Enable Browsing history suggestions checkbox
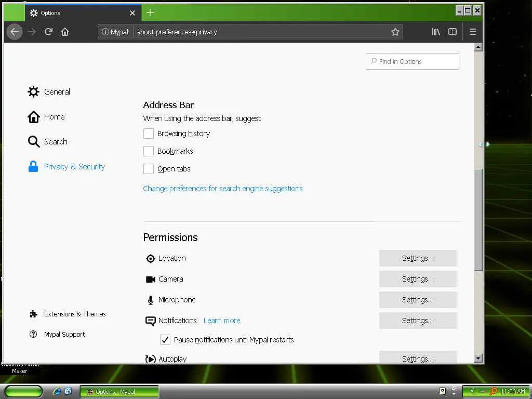 pyautogui.click(x=148, y=134)
